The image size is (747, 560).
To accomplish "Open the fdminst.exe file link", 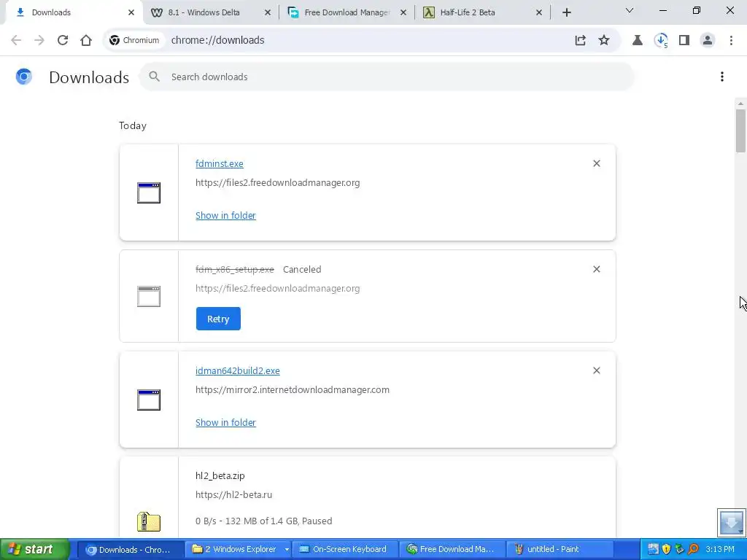I will click(x=219, y=163).
